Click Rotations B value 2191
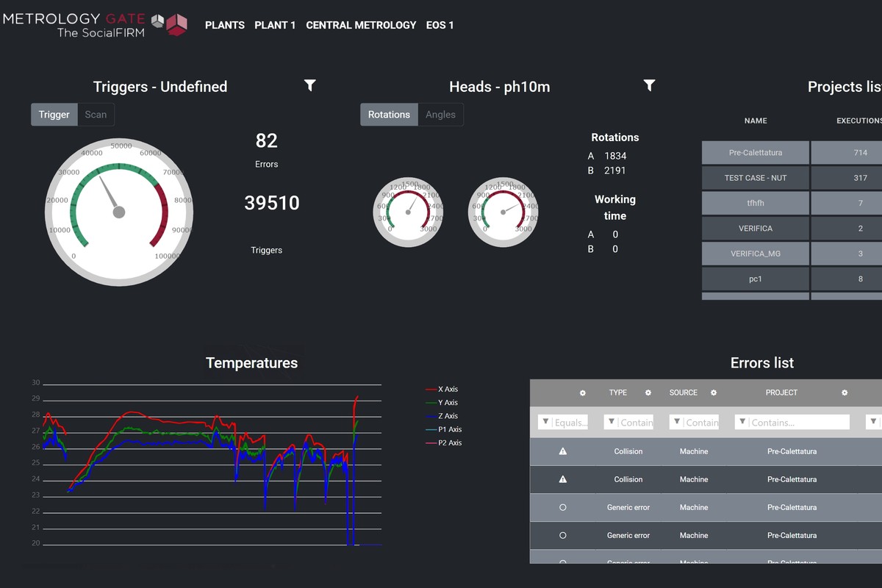 (615, 171)
